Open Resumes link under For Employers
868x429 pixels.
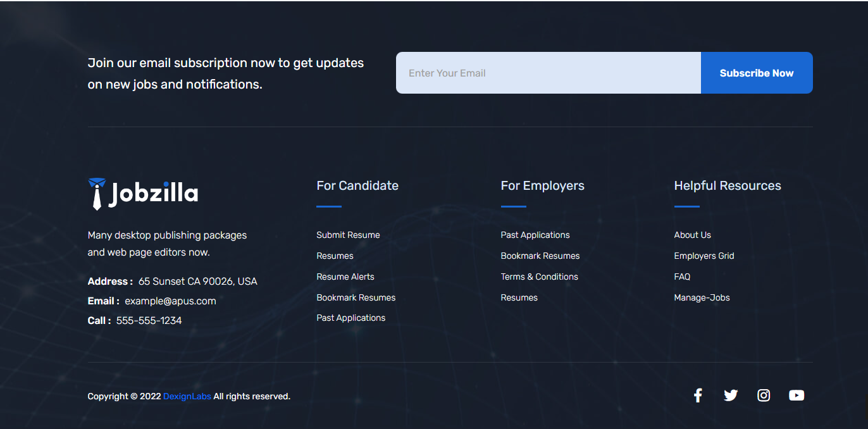click(x=519, y=297)
